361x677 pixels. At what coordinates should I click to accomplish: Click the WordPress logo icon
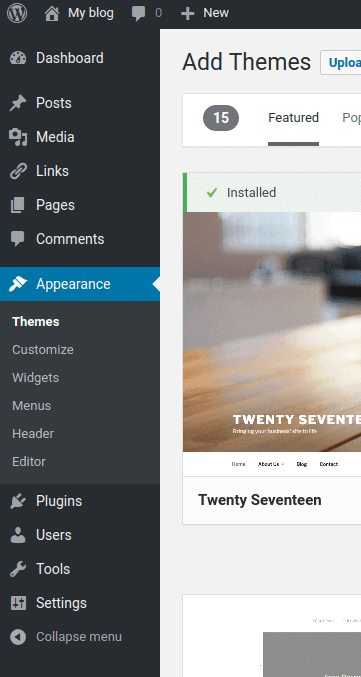click(17, 13)
